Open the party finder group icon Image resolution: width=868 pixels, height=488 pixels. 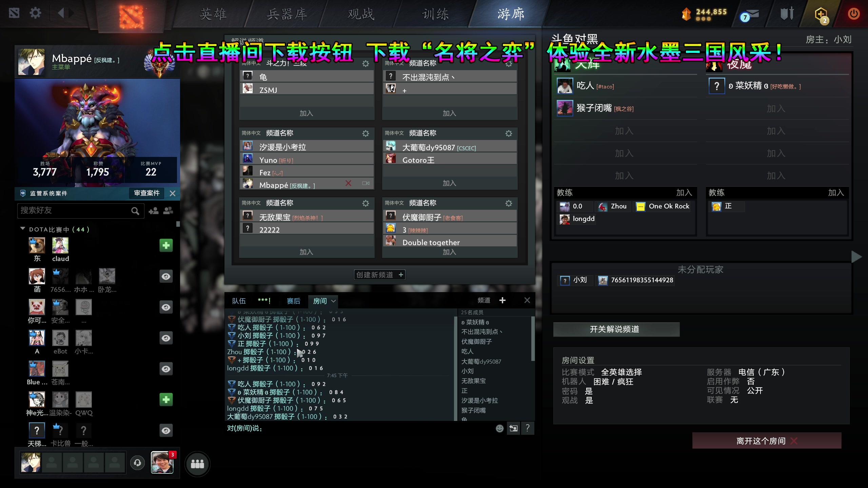coord(197,464)
